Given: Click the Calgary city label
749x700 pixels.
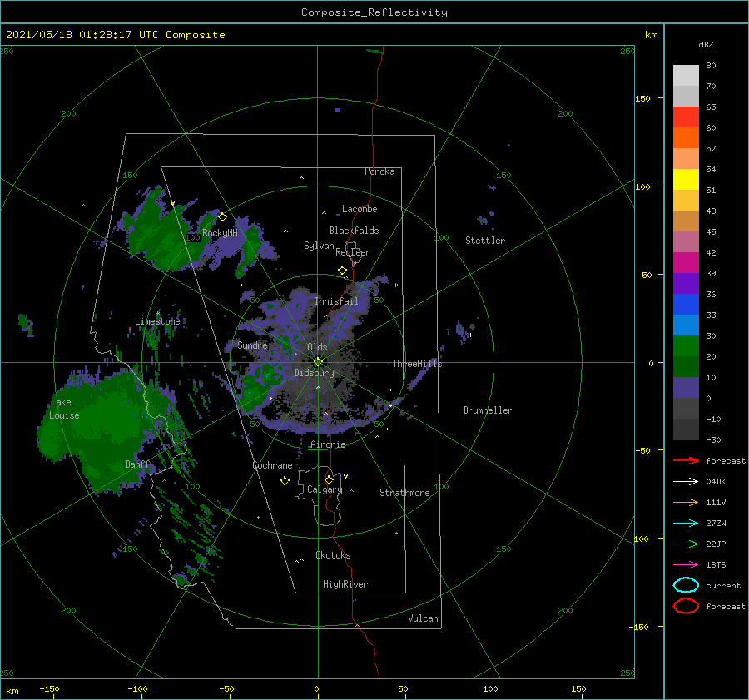Looking at the screenshot, I should 325,489.
